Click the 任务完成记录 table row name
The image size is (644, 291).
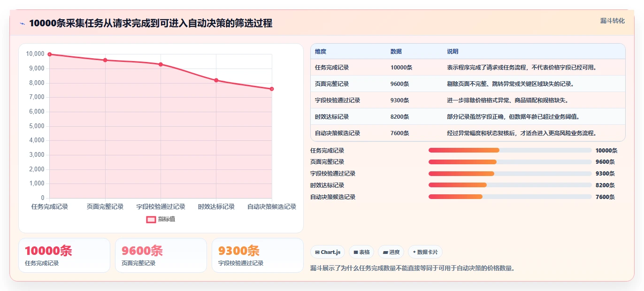pyautogui.click(x=332, y=68)
